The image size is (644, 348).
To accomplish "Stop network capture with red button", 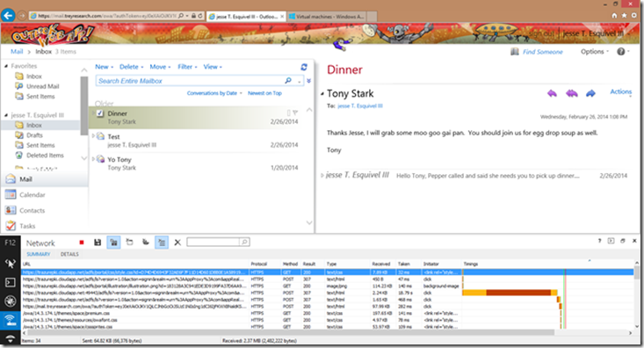I will point(82,243).
